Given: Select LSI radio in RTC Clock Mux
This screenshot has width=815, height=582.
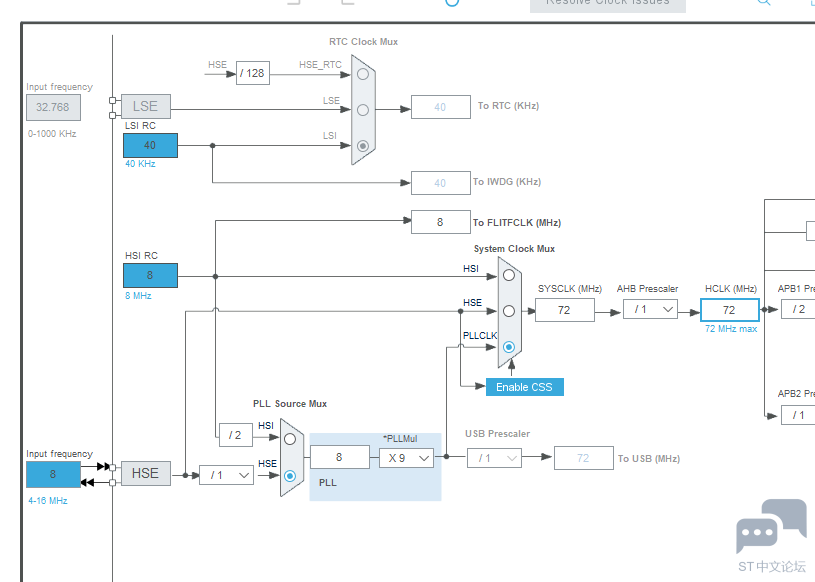Looking at the screenshot, I should click(x=362, y=145).
